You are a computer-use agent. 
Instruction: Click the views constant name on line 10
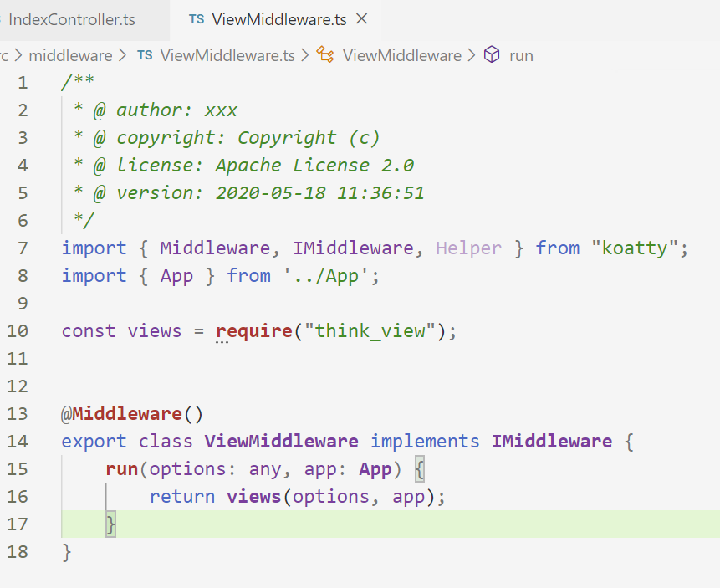(155, 331)
